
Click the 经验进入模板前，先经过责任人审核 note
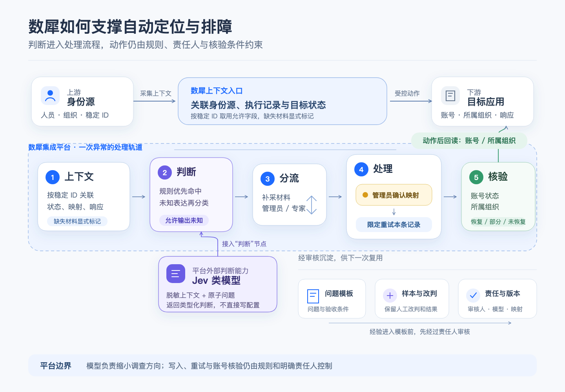pyautogui.click(x=420, y=332)
